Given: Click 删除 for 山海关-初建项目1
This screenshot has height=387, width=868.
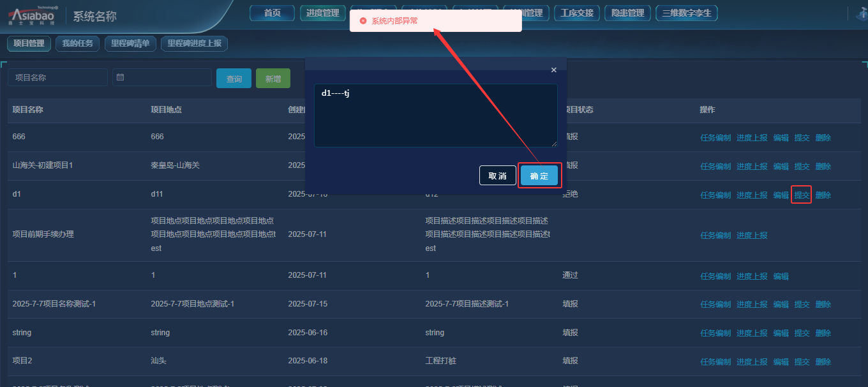Looking at the screenshot, I should click(823, 167).
